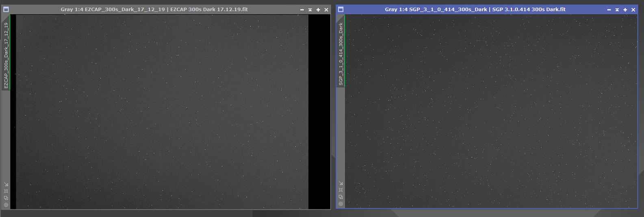Select the SGP_3_1_0_414_300s_Dark vertical view tab
The height and width of the screenshot is (217, 644).
(341, 54)
